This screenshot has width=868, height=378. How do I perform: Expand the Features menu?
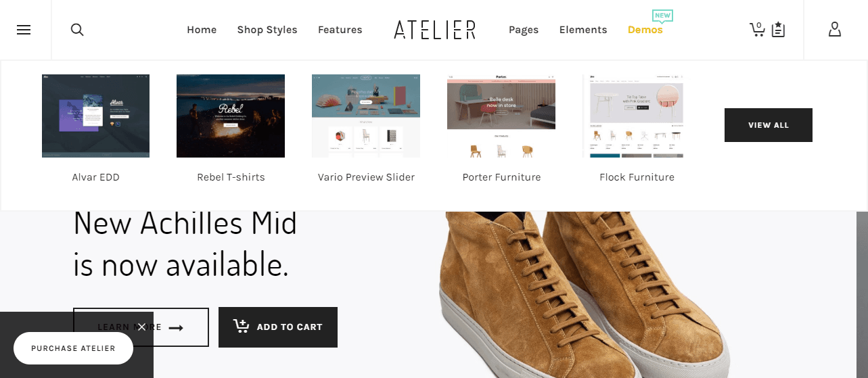pyautogui.click(x=340, y=30)
